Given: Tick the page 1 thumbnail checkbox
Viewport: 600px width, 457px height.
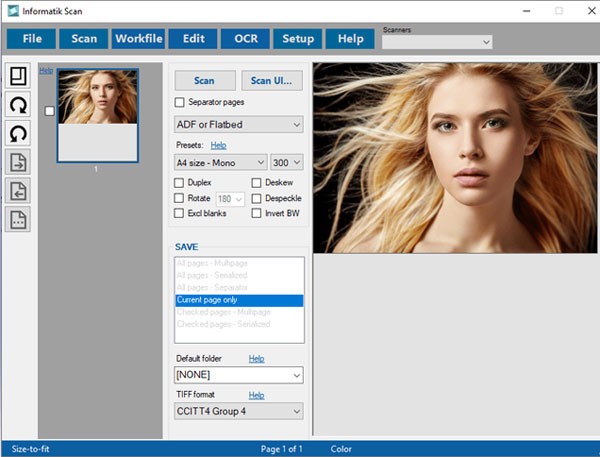Looking at the screenshot, I should 49,110.
